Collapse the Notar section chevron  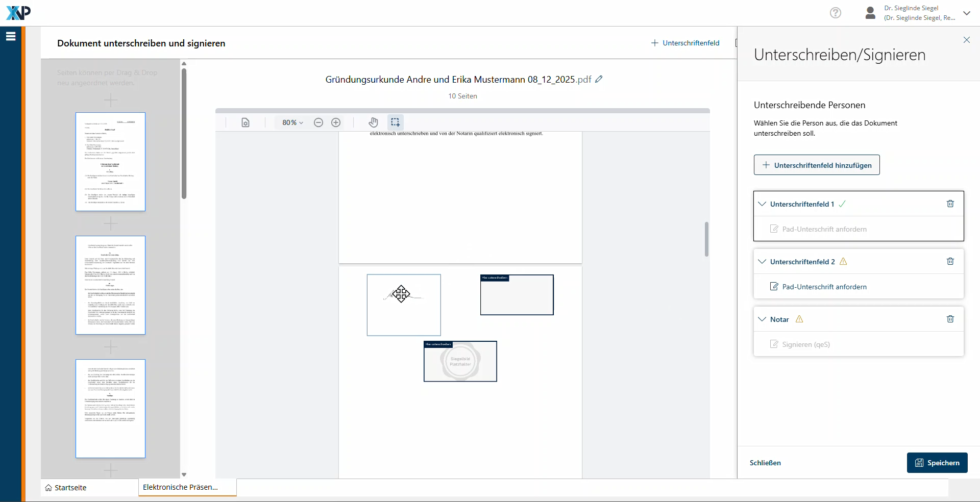point(762,319)
